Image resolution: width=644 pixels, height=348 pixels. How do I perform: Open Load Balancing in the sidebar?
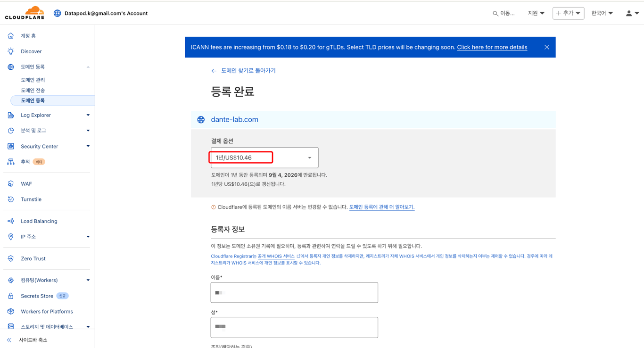(39, 221)
